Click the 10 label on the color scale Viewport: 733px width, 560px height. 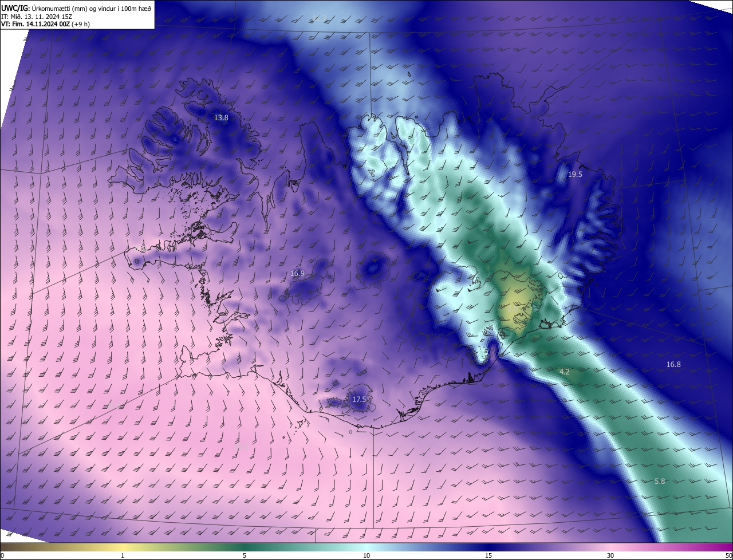click(366, 555)
